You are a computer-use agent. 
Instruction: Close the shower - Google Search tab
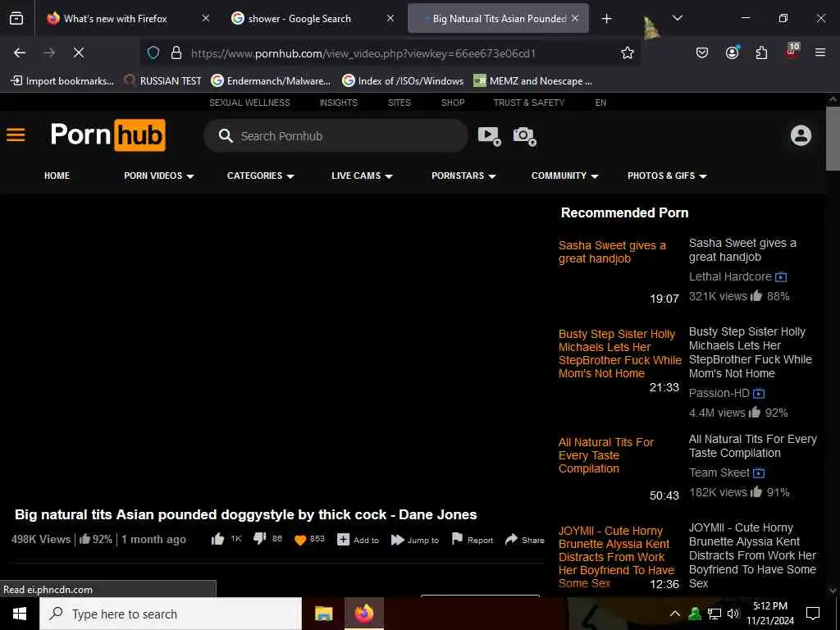[x=390, y=18]
